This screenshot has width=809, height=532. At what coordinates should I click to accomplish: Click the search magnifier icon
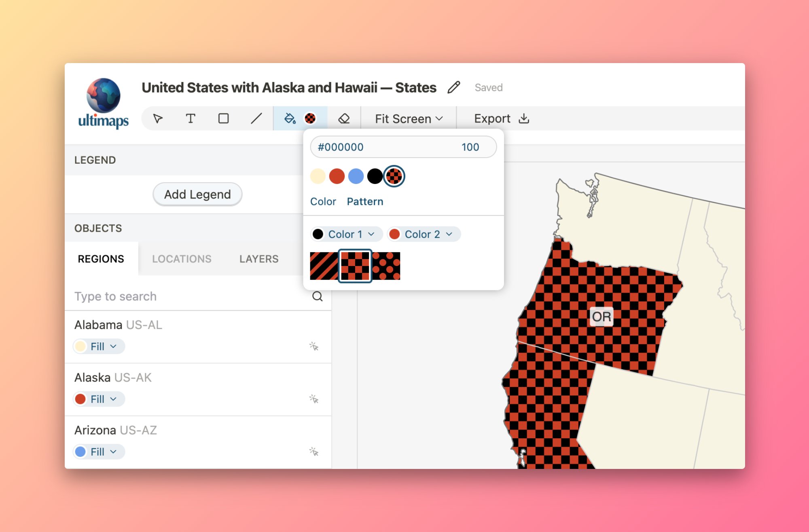[318, 296]
